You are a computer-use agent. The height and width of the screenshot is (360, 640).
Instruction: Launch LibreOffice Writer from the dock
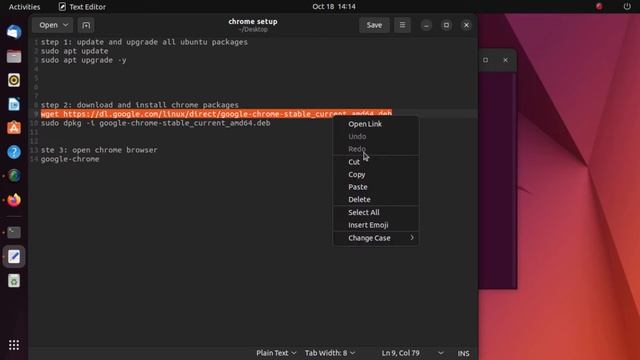(x=14, y=104)
